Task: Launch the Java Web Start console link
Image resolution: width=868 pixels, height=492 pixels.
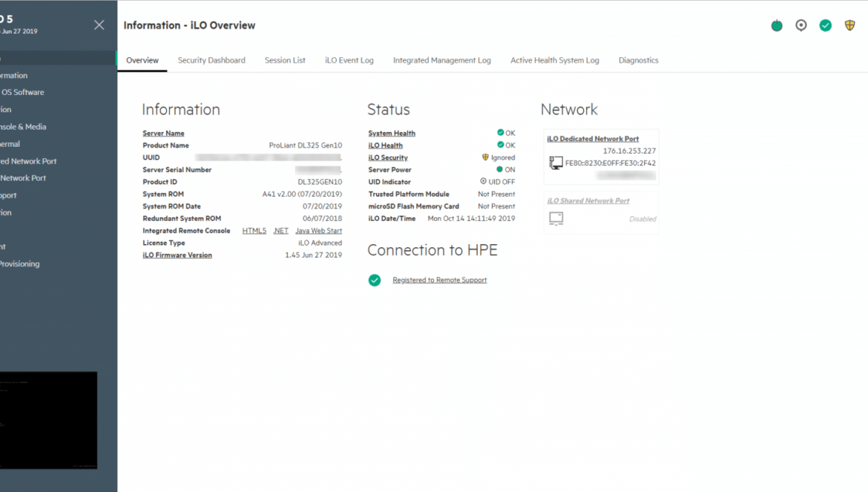Action: tap(319, 231)
